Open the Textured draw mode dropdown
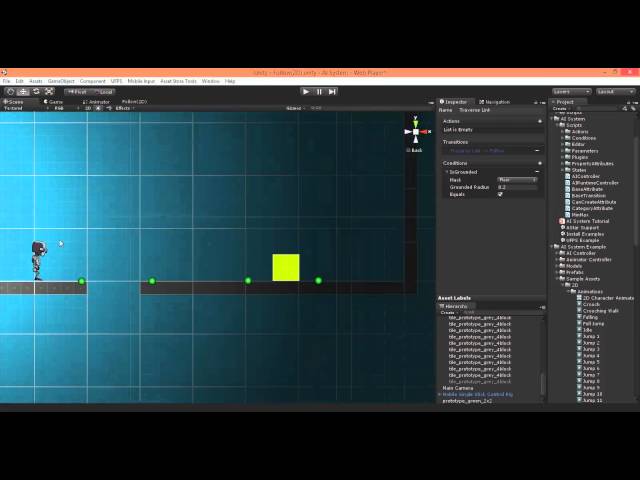 24,108
